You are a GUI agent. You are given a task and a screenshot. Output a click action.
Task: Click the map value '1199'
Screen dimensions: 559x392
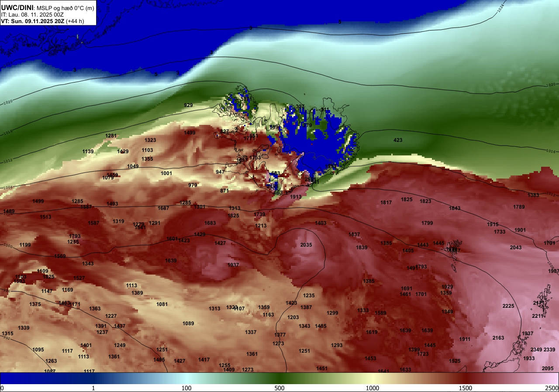click(25, 245)
